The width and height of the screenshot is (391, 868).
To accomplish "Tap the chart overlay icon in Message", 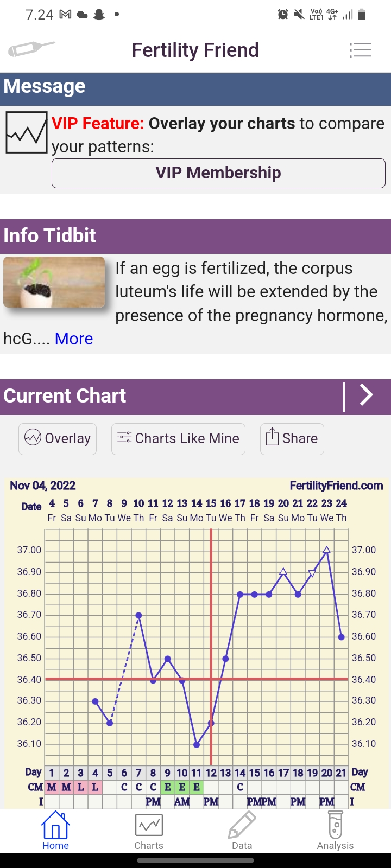I will tap(26, 133).
